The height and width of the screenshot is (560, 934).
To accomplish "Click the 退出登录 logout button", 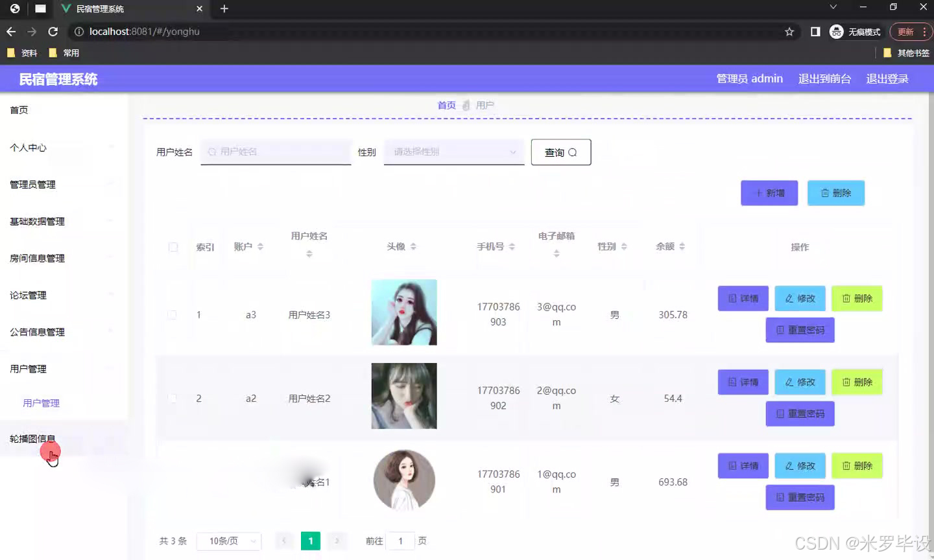I will pos(887,78).
